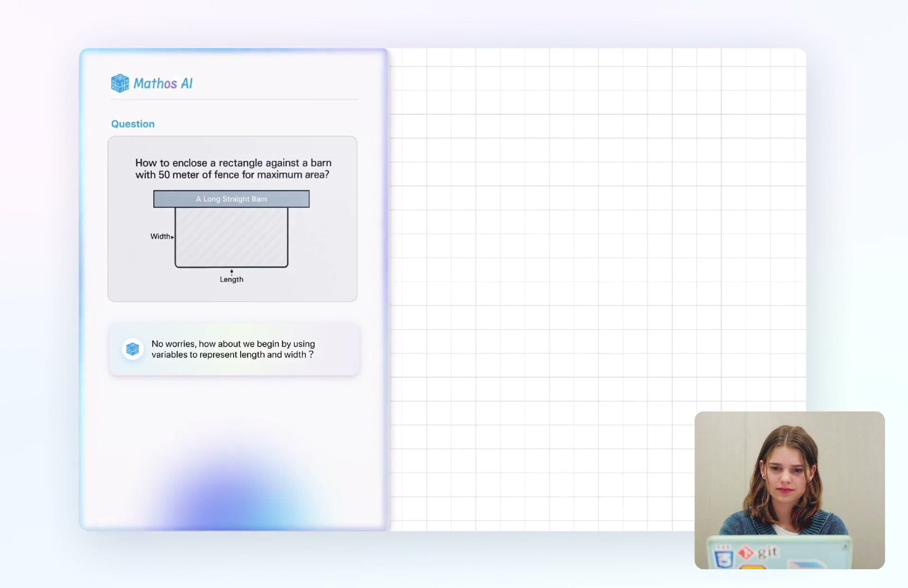Viewport: 908px width, 588px height.
Task: Click the Mathos AI cube logo
Action: tap(120, 83)
